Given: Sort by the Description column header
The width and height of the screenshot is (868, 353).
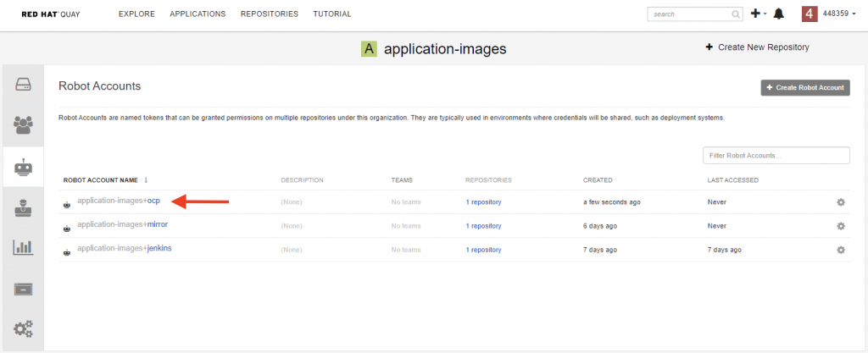Looking at the screenshot, I should click(x=303, y=180).
